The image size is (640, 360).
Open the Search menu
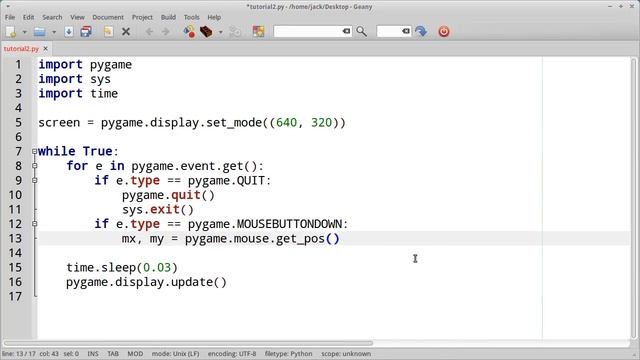(52, 17)
